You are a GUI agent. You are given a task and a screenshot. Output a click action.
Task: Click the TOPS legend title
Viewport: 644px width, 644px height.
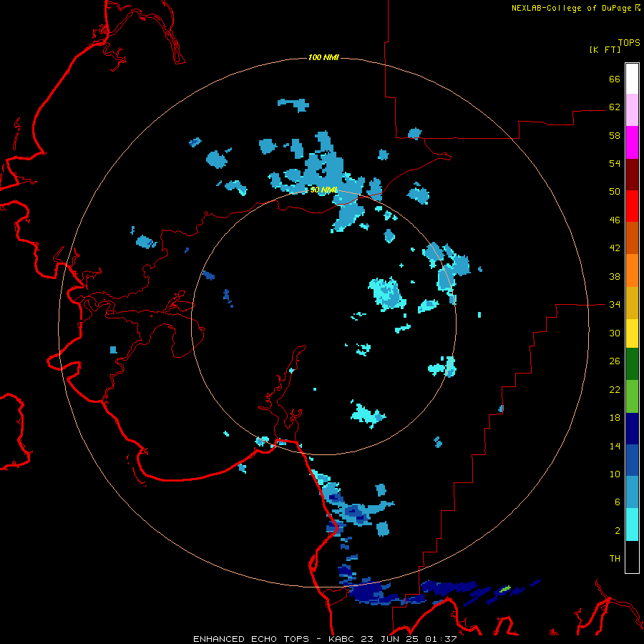point(629,42)
